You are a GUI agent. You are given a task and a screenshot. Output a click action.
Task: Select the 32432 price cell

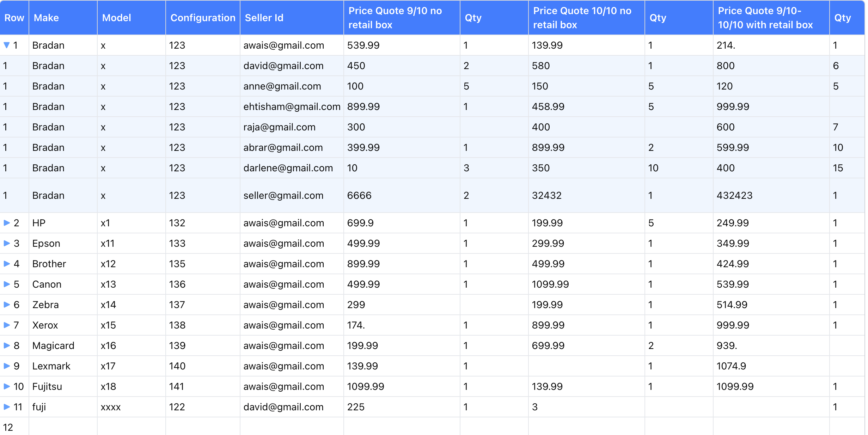pyautogui.click(x=587, y=195)
